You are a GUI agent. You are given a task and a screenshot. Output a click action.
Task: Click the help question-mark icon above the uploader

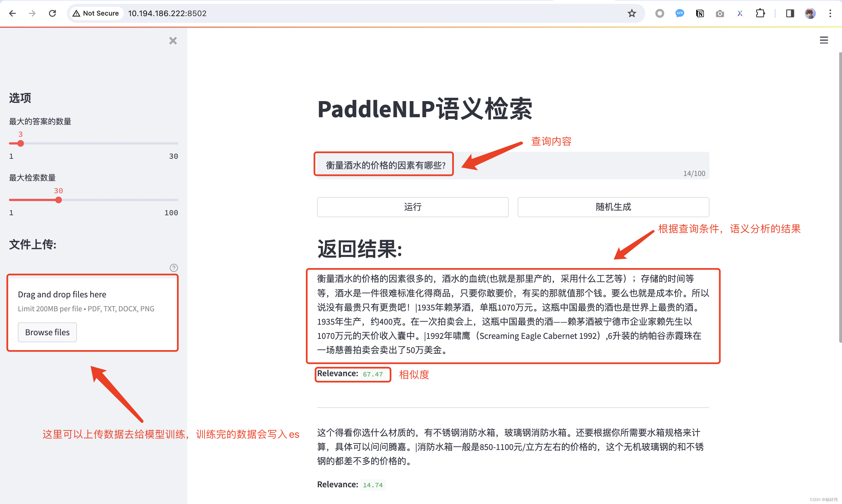pyautogui.click(x=174, y=268)
